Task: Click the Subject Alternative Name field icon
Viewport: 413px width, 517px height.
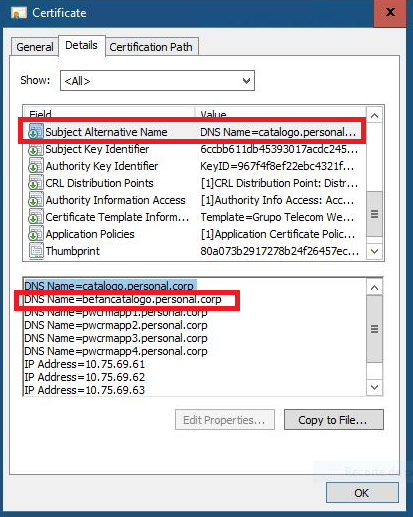Action: (36, 131)
